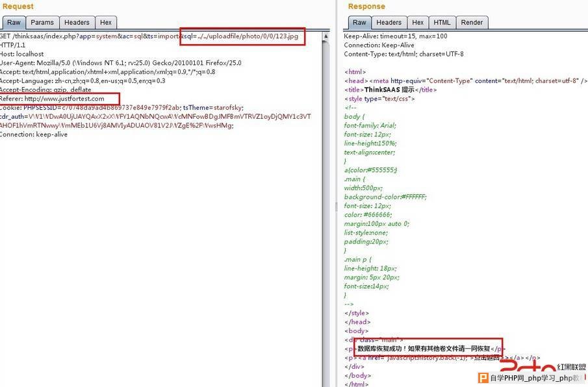Click the </style> closing tag
The height and width of the screenshot is (387, 588).
357,313
